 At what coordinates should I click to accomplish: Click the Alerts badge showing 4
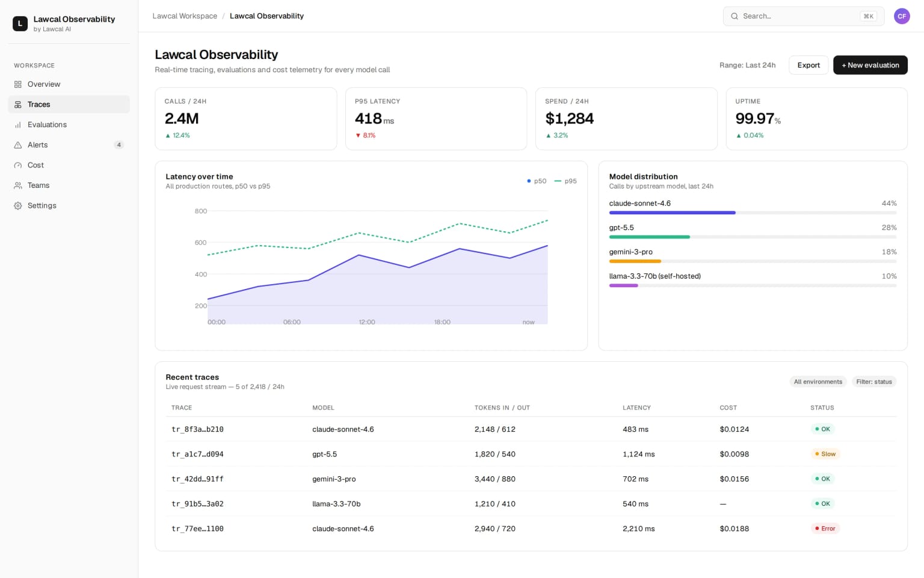click(x=119, y=145)
